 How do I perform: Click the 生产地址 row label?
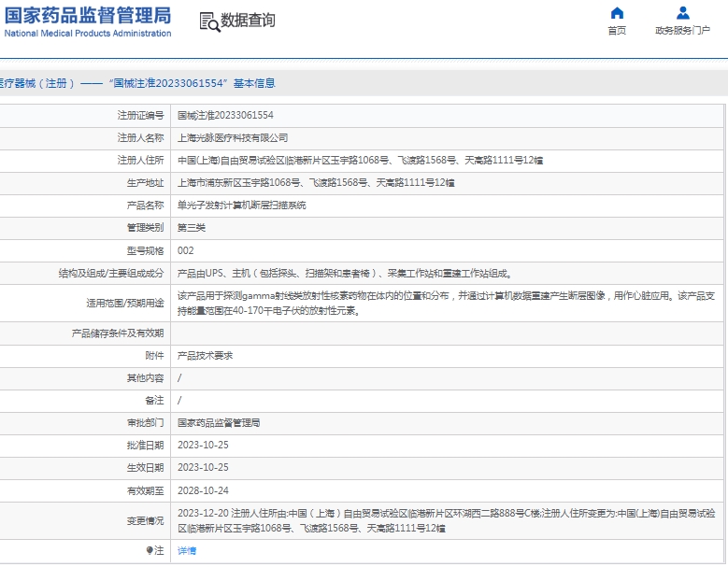point(146,183)
